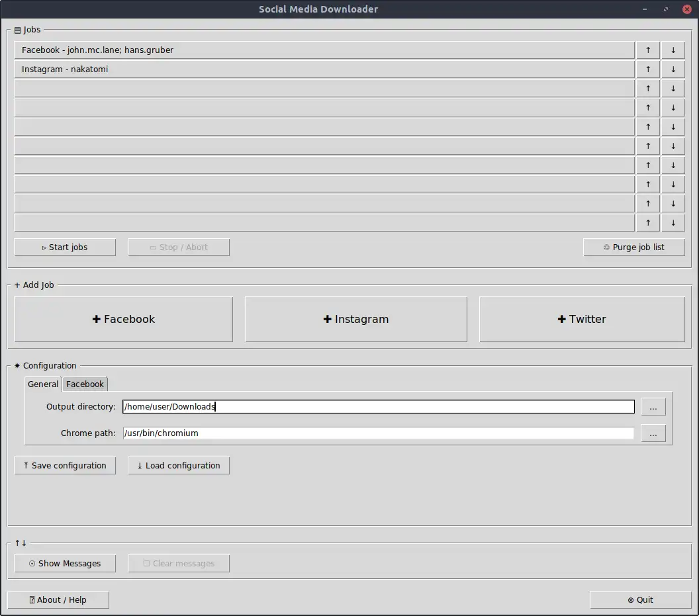The width and height of the screenshot is (699, 616).
Task: Open the Facebook configuration tab
Action: pos(85,384)
